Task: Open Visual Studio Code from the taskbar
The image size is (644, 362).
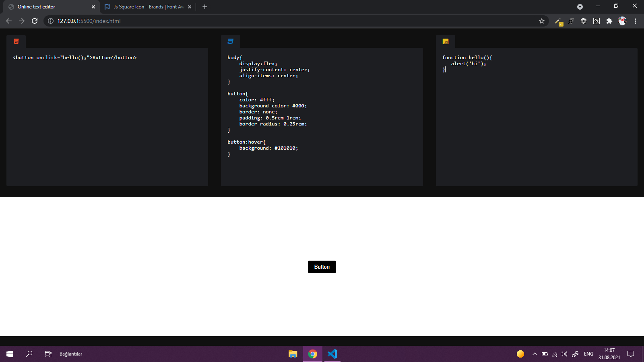Action: click(332, 354)
